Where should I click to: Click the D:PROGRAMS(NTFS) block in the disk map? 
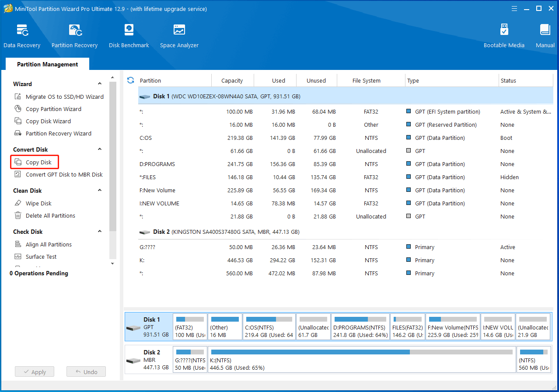361,326
